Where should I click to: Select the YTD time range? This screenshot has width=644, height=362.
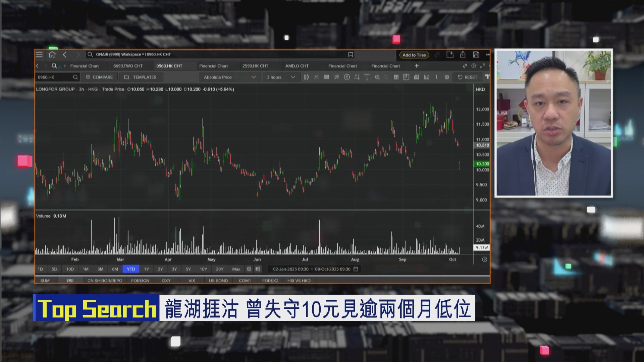pos(131,269)
